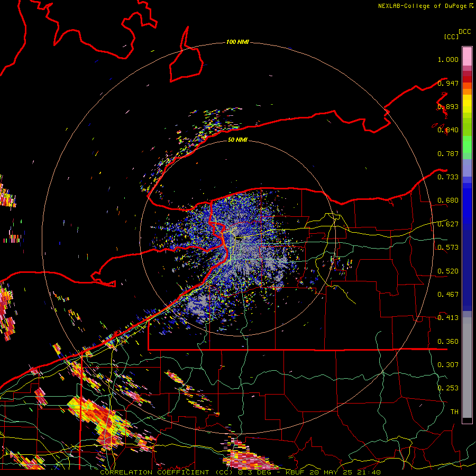Image resolution: width=476 pixels, height=476 pixels.
Task: Select the 0.360 legend value
Action: [x=448, y=342]
